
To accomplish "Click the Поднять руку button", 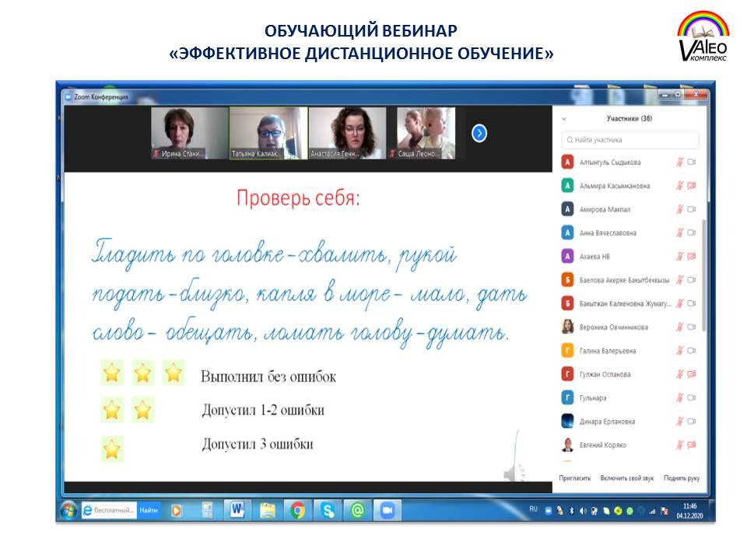I will 682,478.
